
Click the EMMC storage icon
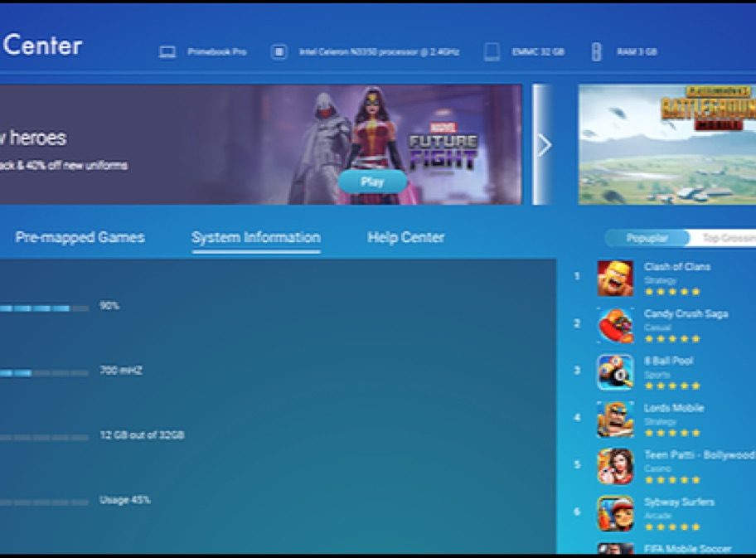click(x=492, y=52)
